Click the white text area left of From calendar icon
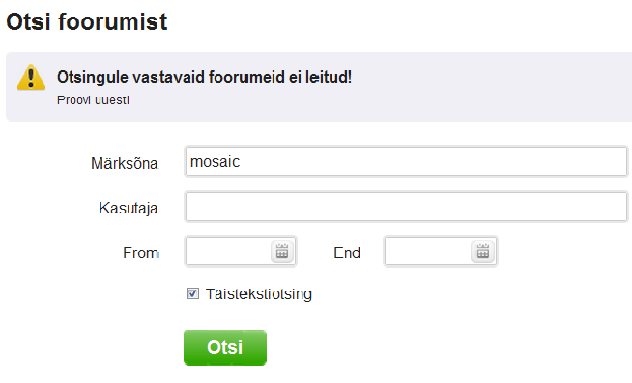632x383 pixels. pos(229,252)
